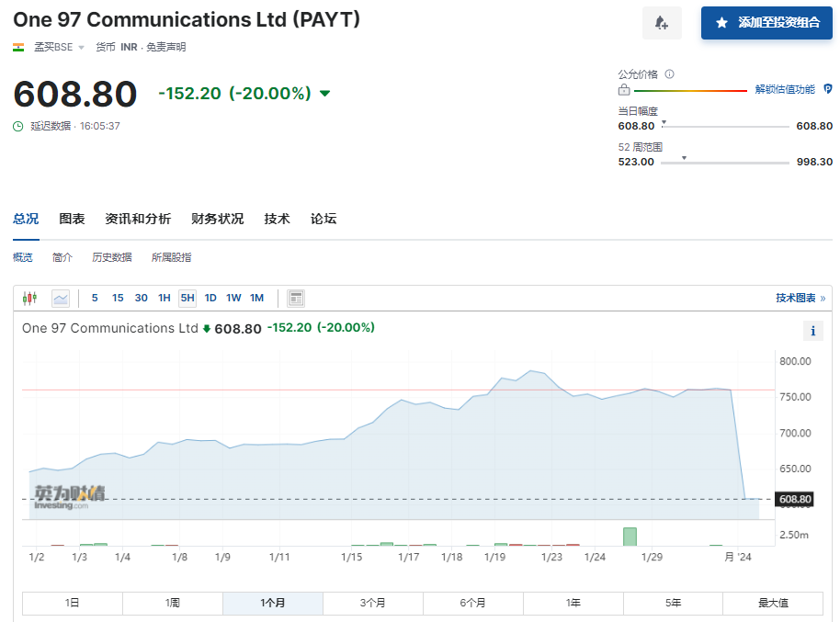
Task: Click the green arrow beside chart title price
Action: [206, 328]
